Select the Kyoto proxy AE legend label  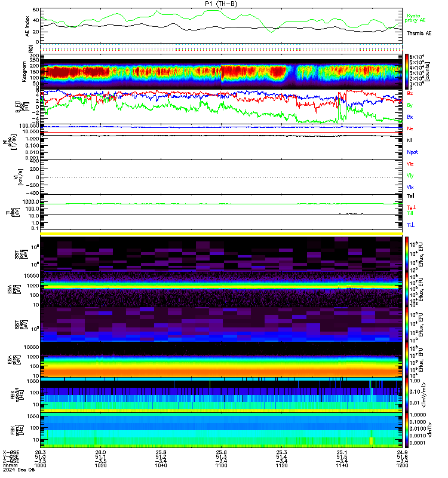click(x=415, y=18)
